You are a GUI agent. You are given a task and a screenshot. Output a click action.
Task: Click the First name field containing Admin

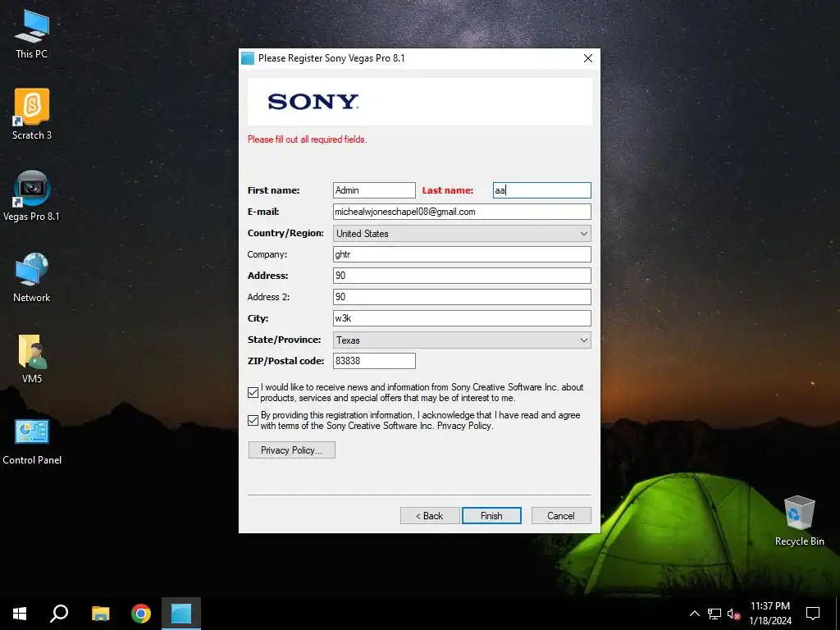pyautogui.click(x=374, y=190)
